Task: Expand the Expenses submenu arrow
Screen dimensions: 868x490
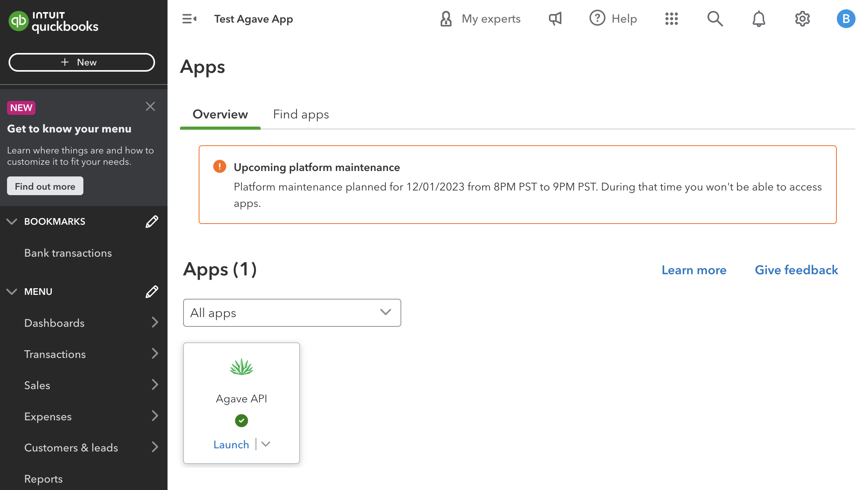Action: pos(155,416)
